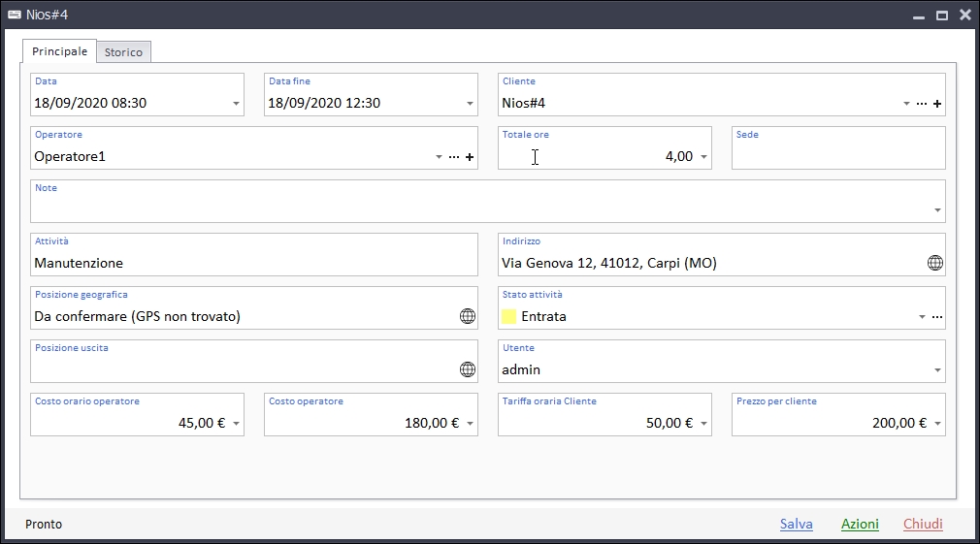
Task: Open Operatore ellipsis browse button
Action: pyautogui.click(x=454, y=157)
